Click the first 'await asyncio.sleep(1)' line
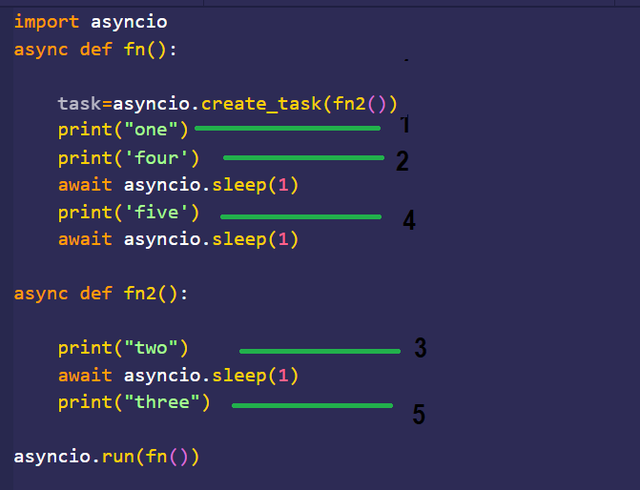 pos(178,185)
